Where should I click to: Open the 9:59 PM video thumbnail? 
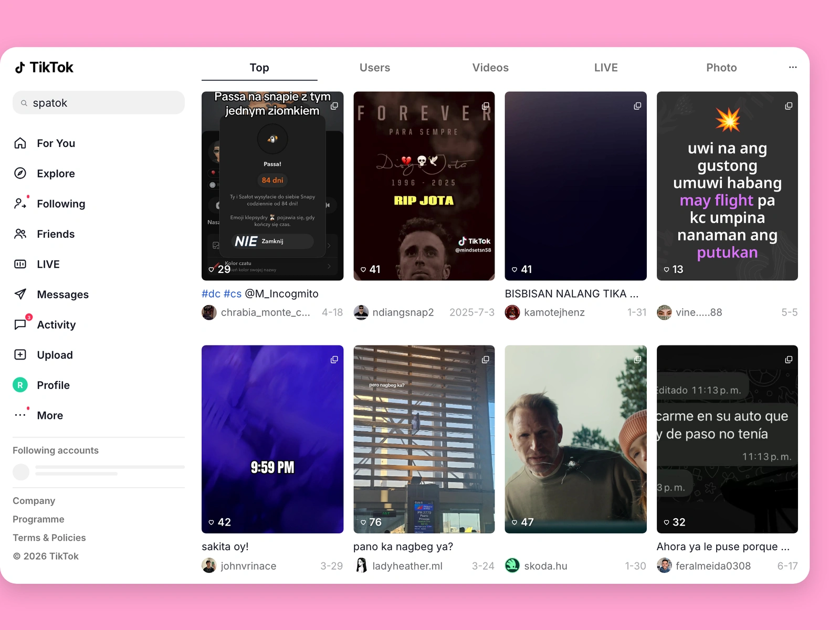[x=272, y=439]
